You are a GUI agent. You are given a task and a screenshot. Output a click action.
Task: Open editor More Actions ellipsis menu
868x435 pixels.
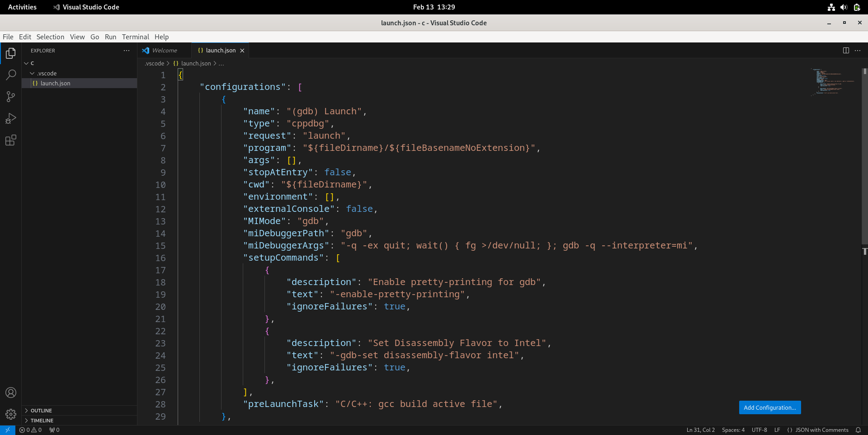858,51
